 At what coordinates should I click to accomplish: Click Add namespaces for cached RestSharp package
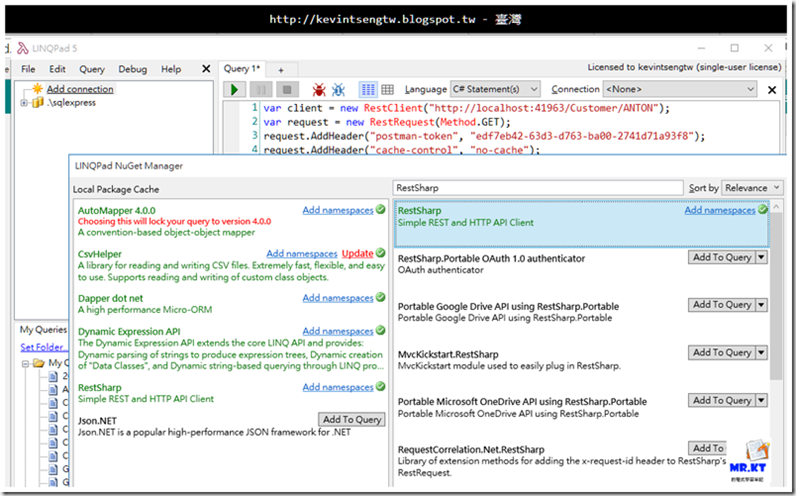tap(338, 387)
